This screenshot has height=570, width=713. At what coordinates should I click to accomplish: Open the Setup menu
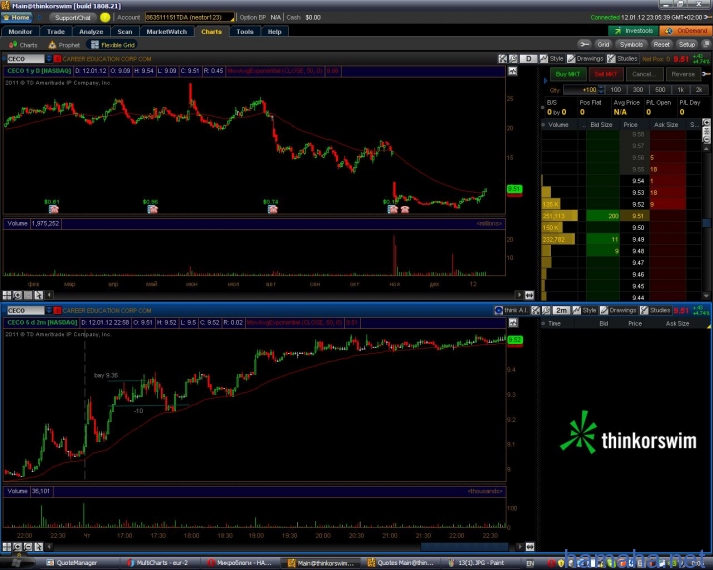[x=687, y=44]
